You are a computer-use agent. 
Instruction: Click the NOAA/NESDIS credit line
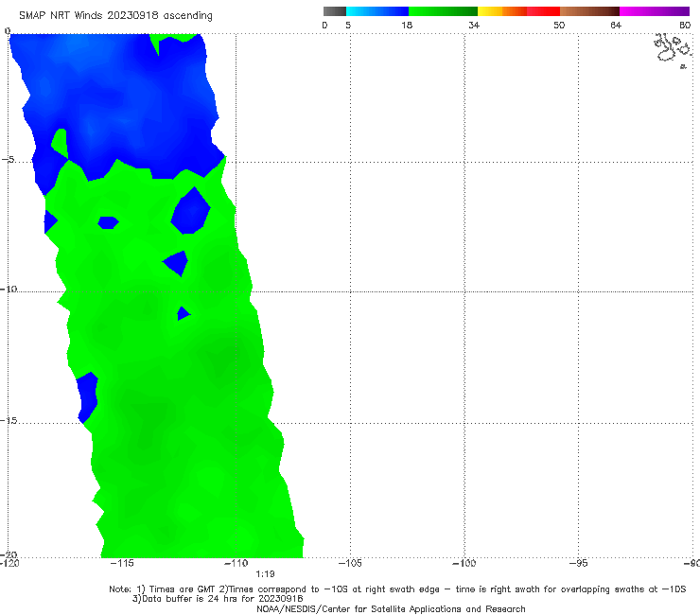point(391,609)
